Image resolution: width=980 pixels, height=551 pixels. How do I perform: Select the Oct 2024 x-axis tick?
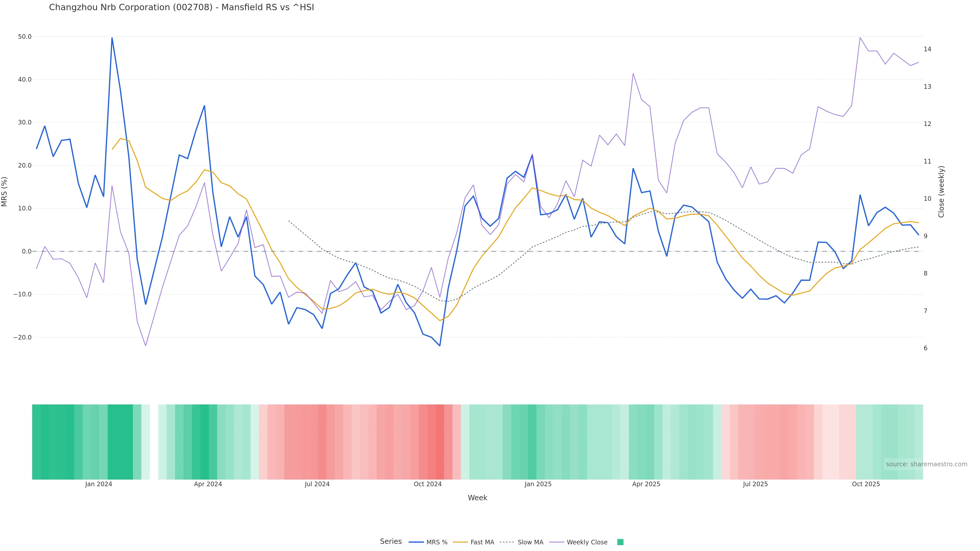pyautogui.click(x=428, y=484)
